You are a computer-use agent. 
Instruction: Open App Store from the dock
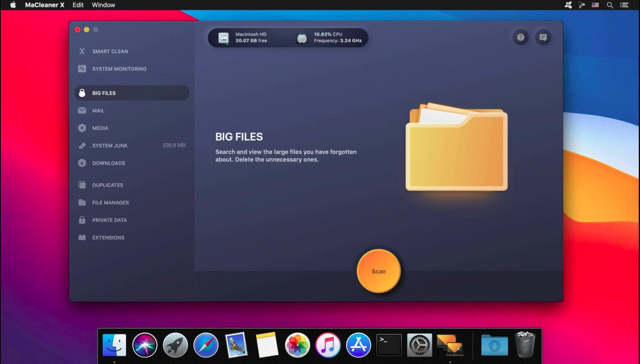[358, 345]
